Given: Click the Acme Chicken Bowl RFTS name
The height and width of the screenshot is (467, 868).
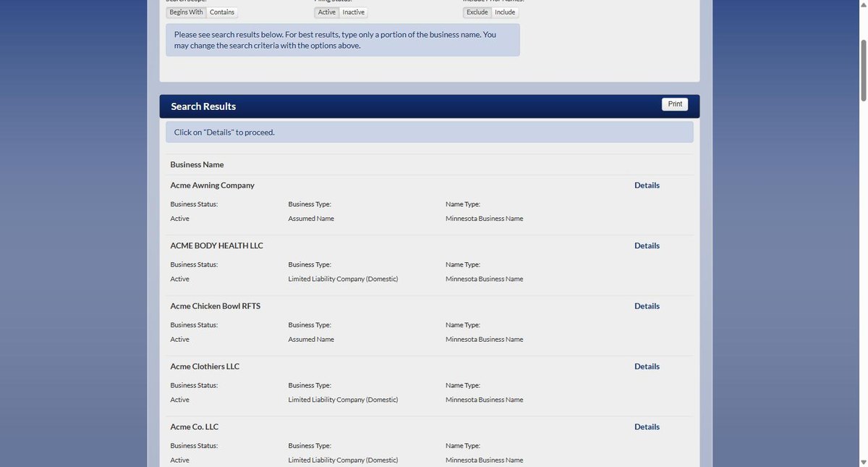Looking at the screenshot, I should [216, 306].
